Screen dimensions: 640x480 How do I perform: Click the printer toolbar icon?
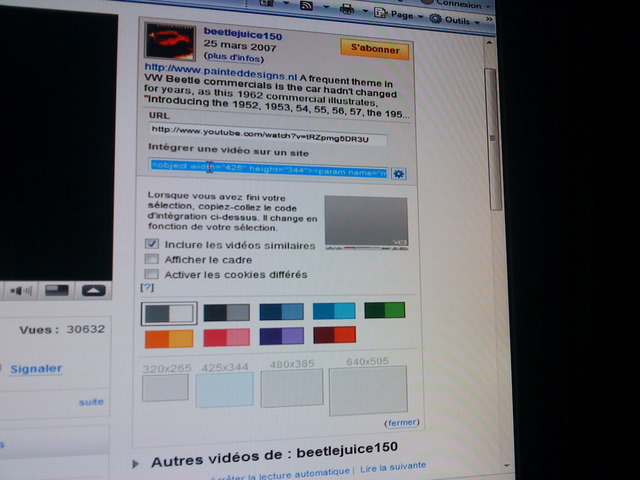[347, 9]
